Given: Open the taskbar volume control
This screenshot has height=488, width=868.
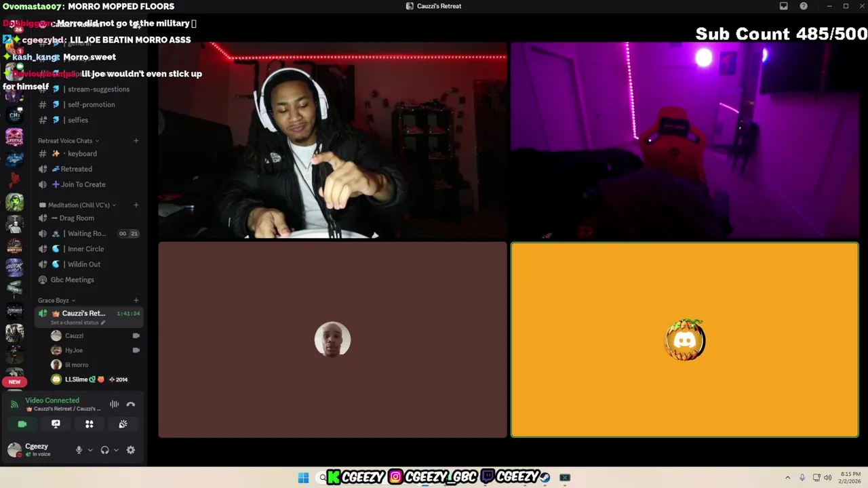Looking at the screenshot, I should [x=828, y=477].
